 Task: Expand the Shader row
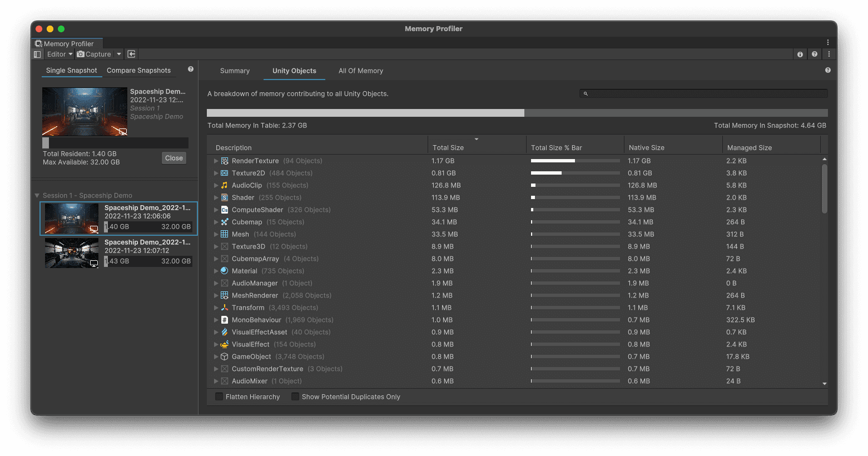(216, 197)
